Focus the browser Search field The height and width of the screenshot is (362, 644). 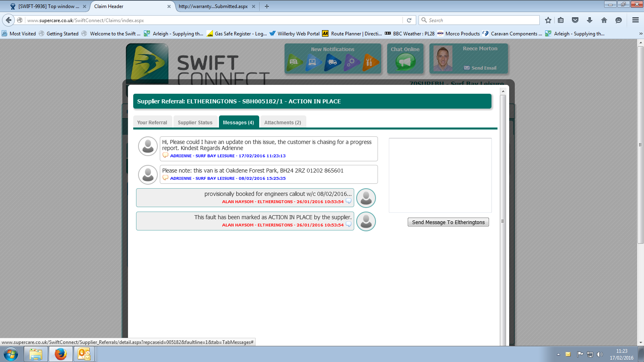(479, 20)
